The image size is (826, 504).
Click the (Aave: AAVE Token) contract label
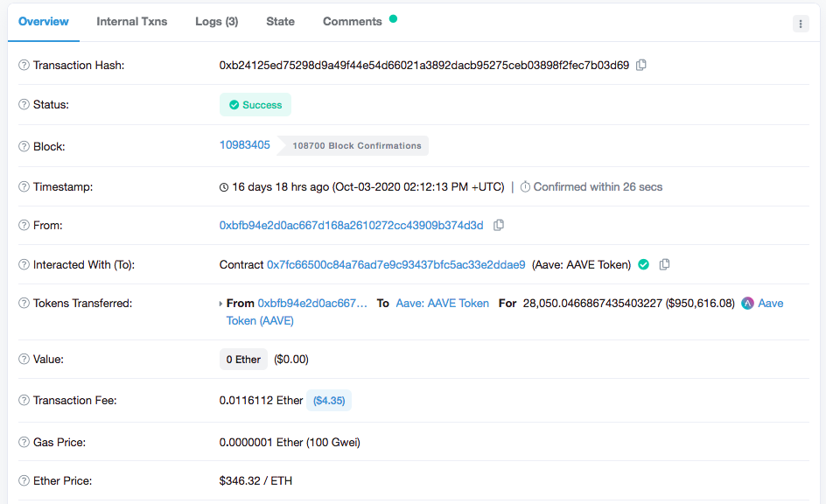tap(582, 264)
